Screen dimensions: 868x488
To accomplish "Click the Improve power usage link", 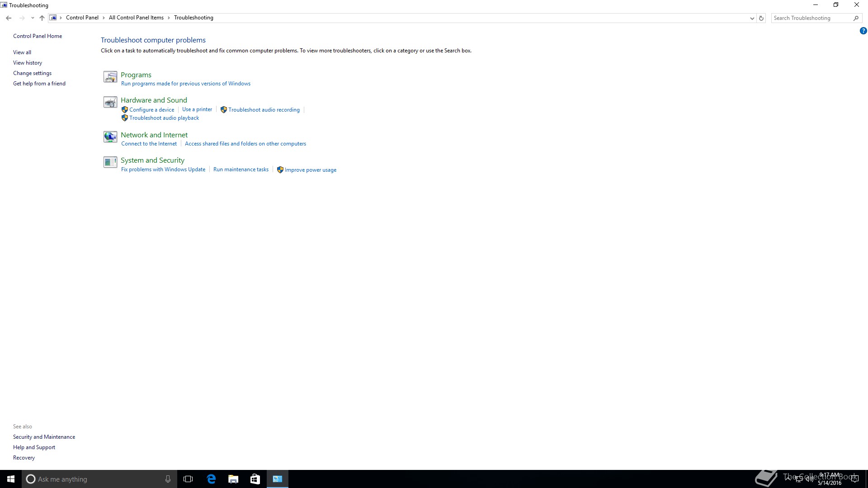I will pos(311,170).
